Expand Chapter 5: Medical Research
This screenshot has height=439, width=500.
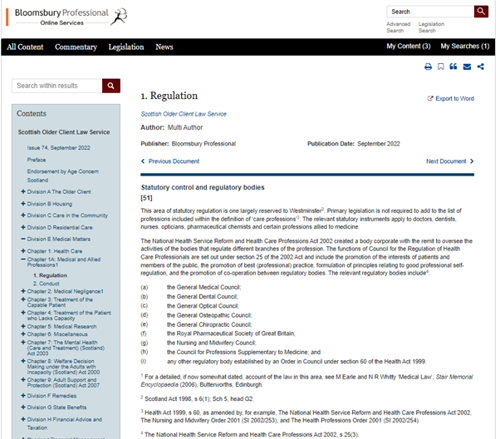(23, 326)
